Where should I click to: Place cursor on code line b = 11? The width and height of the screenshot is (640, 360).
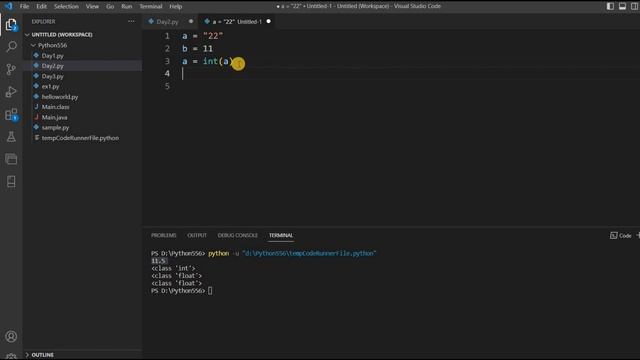[x=197, y=49]
